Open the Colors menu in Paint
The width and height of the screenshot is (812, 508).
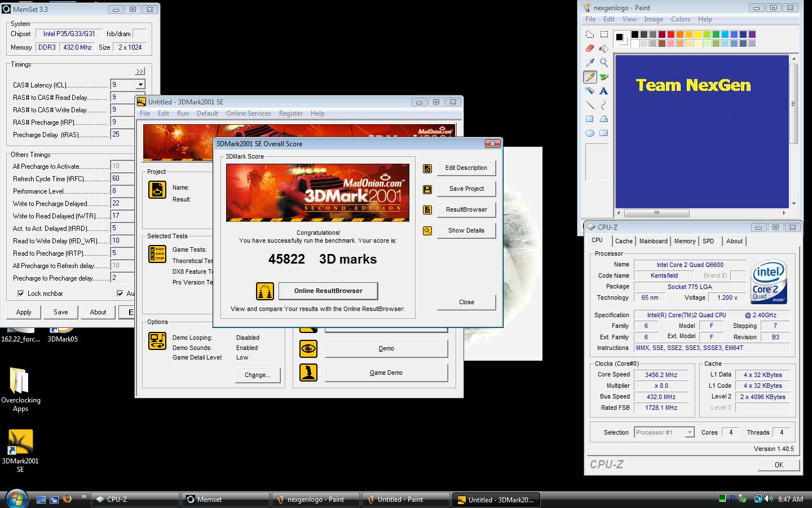click(x=681, y=19)
